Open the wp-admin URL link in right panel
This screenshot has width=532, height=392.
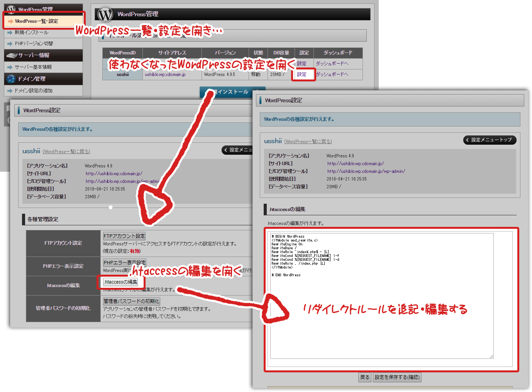pos(366,171)
